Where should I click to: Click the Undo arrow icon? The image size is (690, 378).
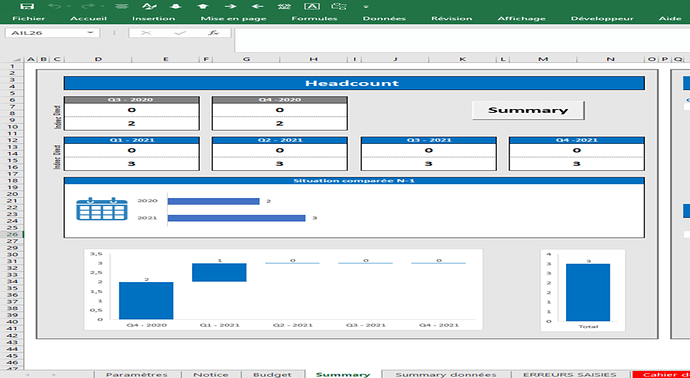[54, 6]
